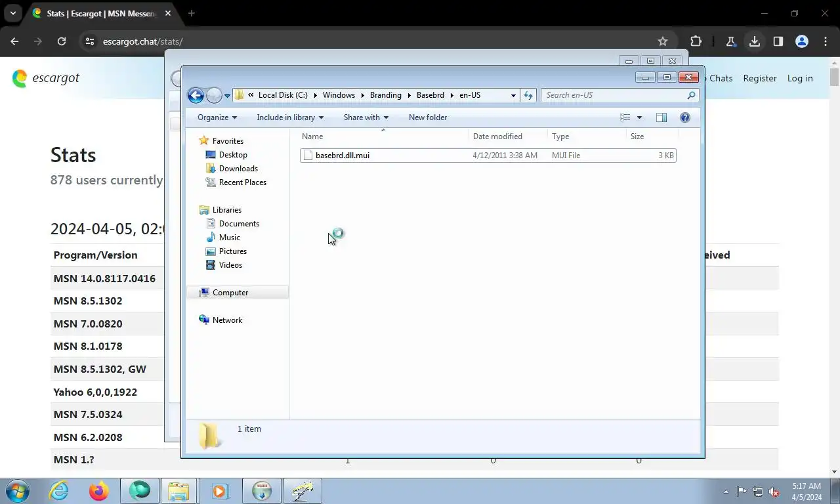Open Chrome downloads icon
The image size is (840, 504).
pyautogui.click(x=755, y=41)
